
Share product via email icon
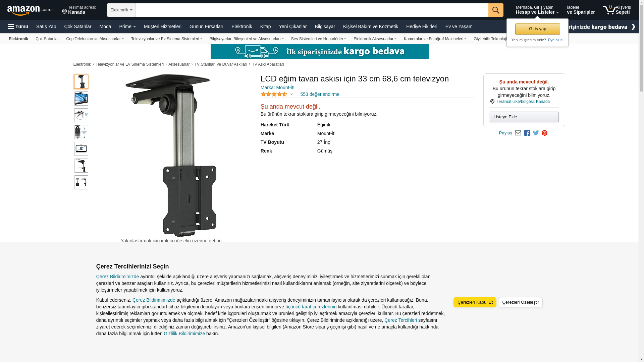518,133
